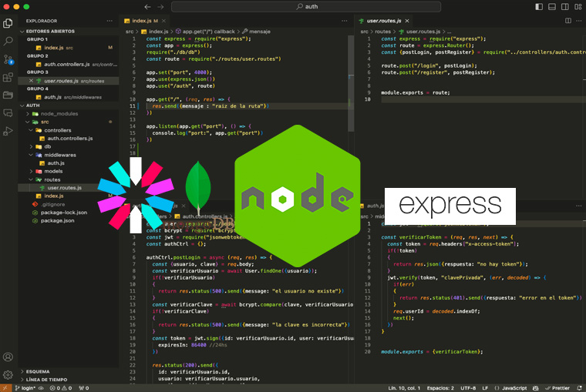Open more actions for user.routes.js editor group
The width and height of the screenshot is (586, 392).
pyautogui.click(x=579, y=21)
